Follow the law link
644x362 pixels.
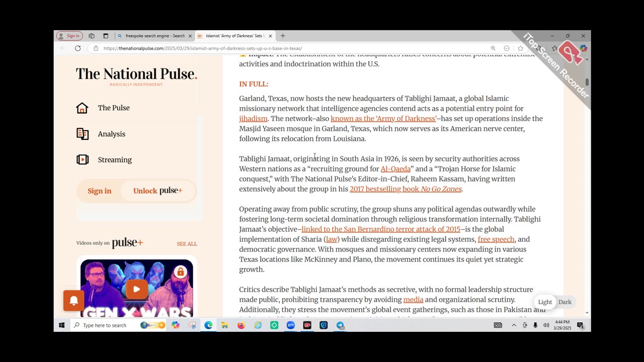tap(332, 239)
